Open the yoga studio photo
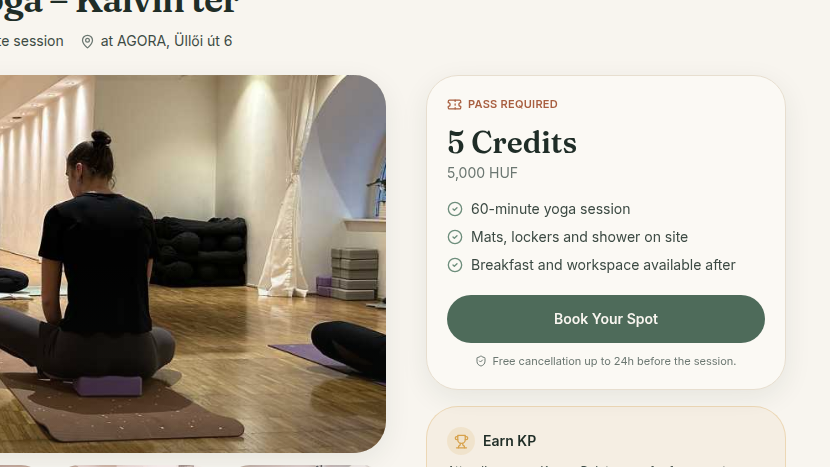Image resolution: width=830 pixels, height=467 pixels. pos(193,264)
